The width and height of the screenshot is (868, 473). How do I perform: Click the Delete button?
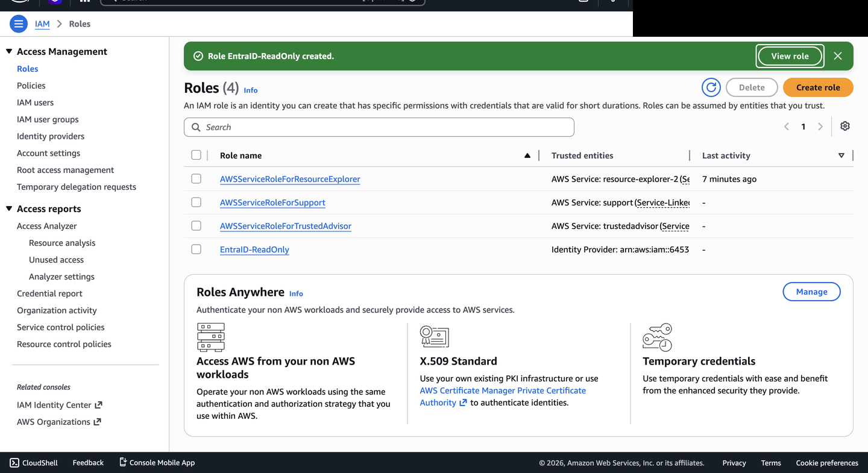pos(752,87)
